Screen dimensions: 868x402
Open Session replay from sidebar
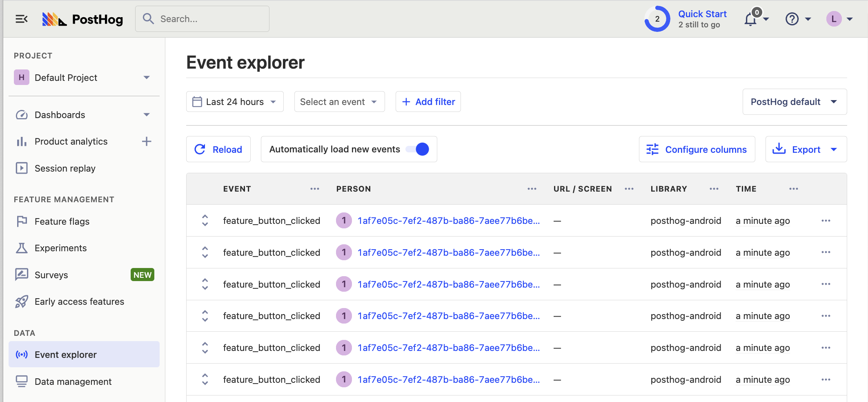coord(65,168)
